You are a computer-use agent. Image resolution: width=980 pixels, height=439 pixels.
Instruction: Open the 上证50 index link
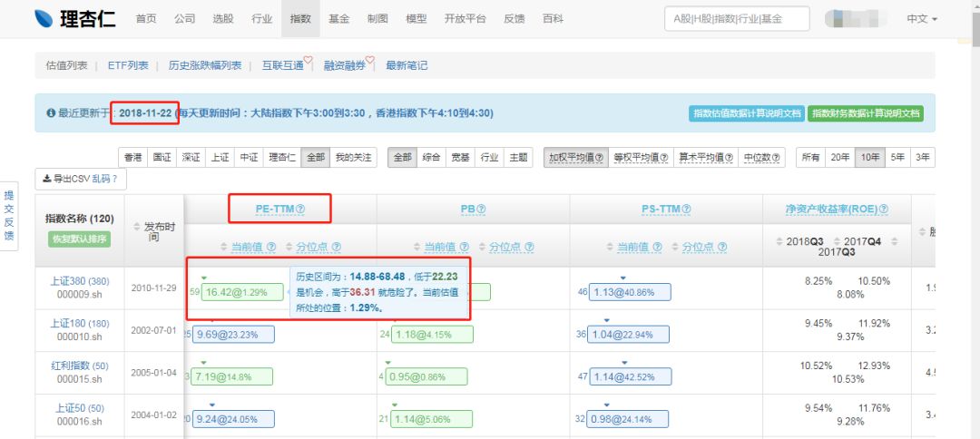click(x=79, y=408)
